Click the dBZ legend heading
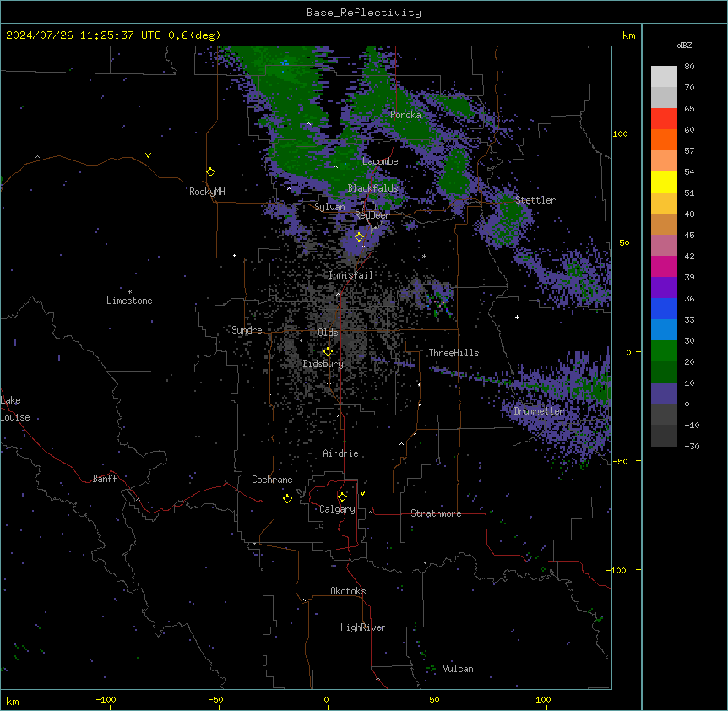728x711 pixels. (684, 46)
